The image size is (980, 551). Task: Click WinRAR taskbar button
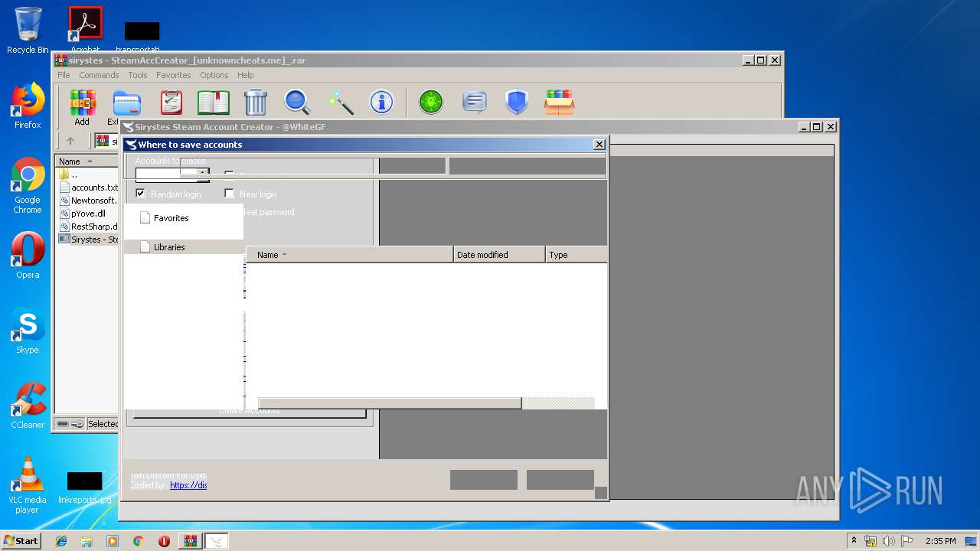tap(190, 541)
